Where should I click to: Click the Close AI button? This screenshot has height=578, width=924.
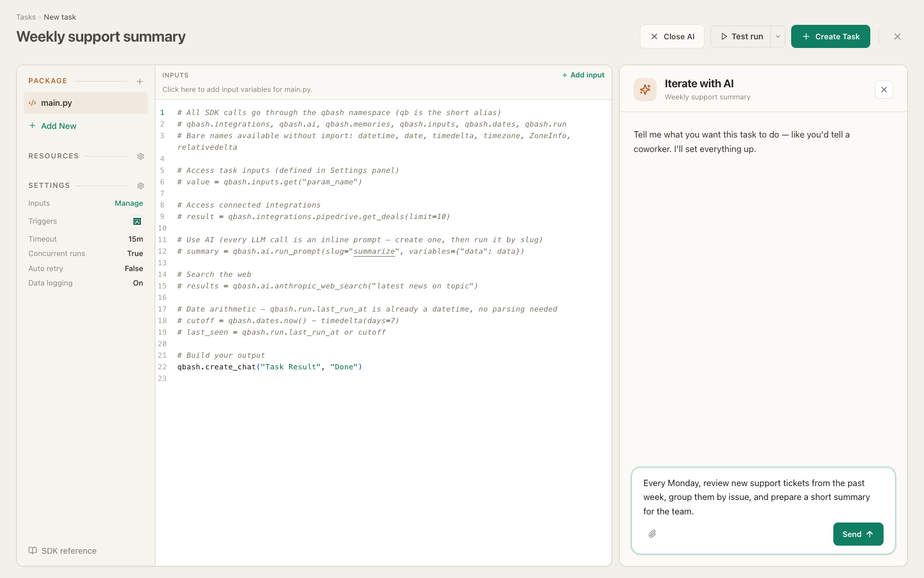(x=672, y=36)
